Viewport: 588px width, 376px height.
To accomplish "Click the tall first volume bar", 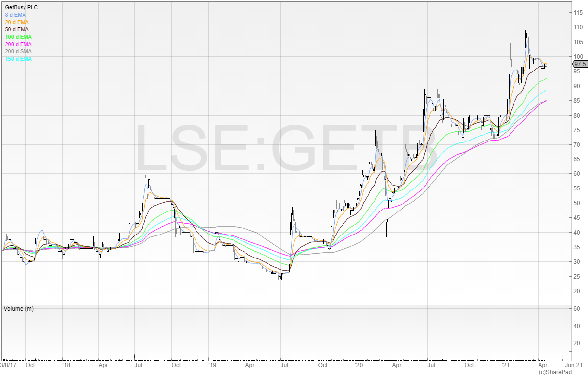I will pyautogui.click(x=3, y=335).
